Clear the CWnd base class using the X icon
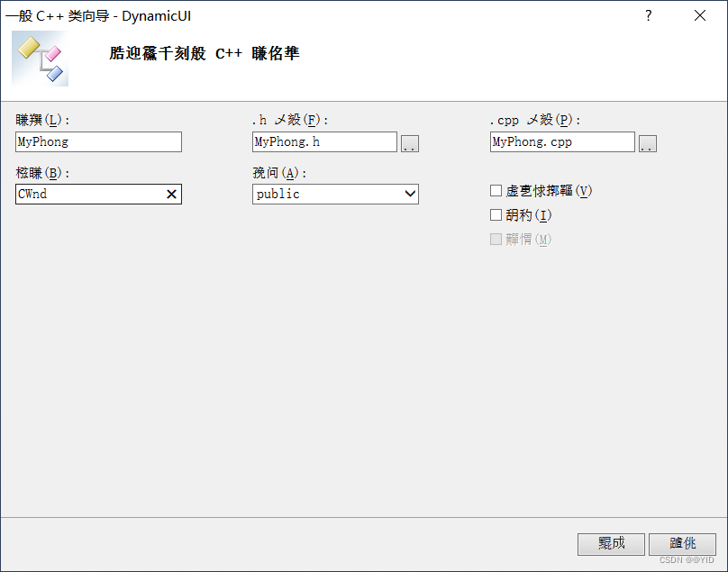Image resolution: width=728 pixels, height=572 pixels. click(x=171, y=194)
